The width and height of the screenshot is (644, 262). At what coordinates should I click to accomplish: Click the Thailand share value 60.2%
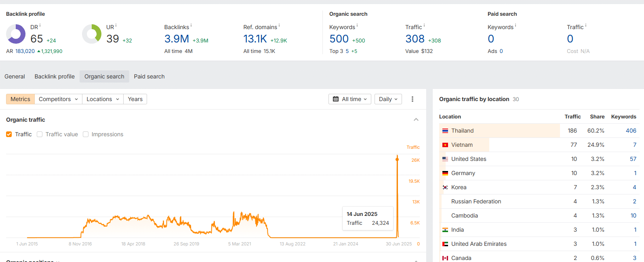tap(596, 131)
